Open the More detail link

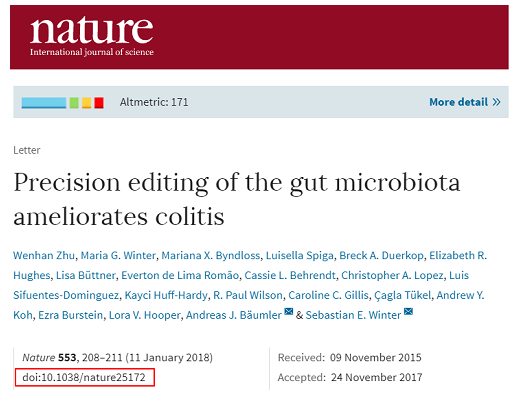pyautogui.click(x=465, y=102)
